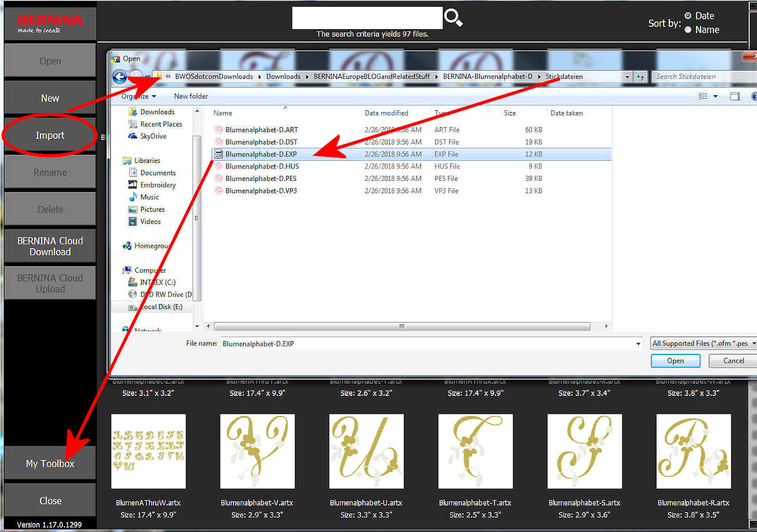
Task: Open the view options icon
Action: pos(703,96)
